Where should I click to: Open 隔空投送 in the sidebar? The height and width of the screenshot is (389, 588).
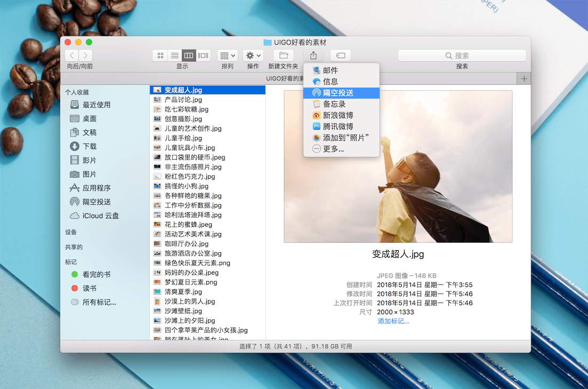[x=90, y=202]
